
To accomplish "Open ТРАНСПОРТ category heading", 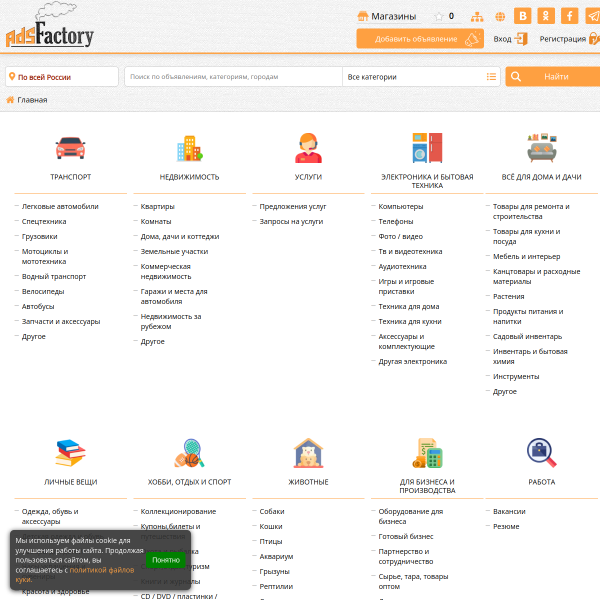I will (x=71, y=177).
